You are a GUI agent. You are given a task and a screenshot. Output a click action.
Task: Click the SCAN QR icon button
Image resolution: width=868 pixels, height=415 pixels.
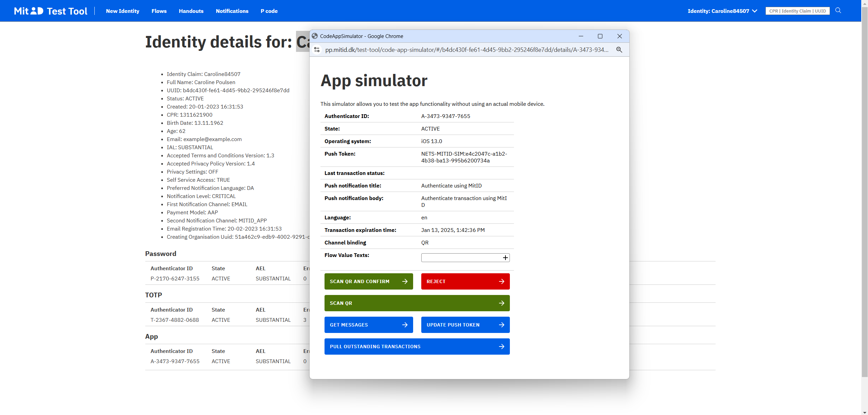pyautogui.click(x=502, y=303)
